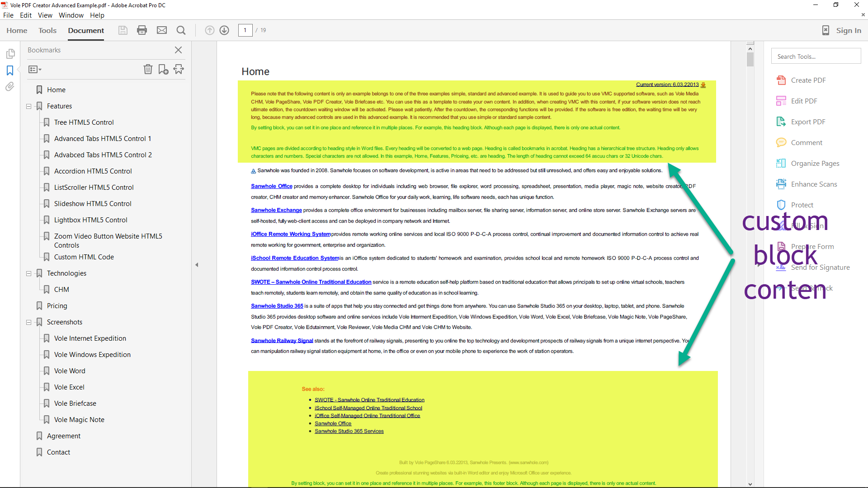Select the Home bookmark

pyautogui.click(x=56, y=90)
